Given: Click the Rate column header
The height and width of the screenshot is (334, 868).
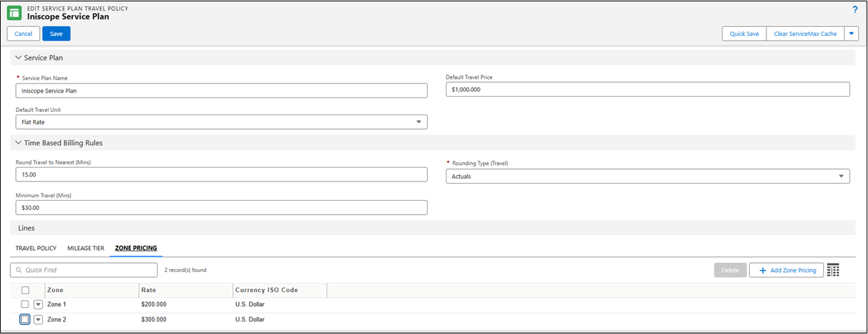Looking at the screenshot, I should [x=185, y=291].
